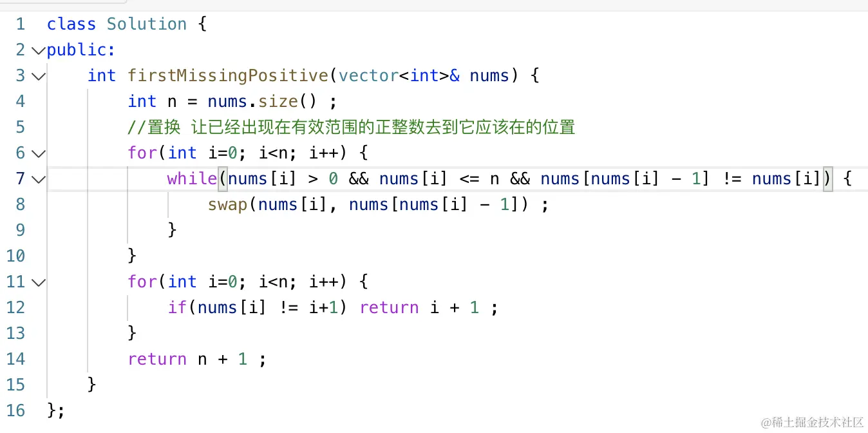Screen dimensions: 868x433
Task: Collapse the first for loop on line 6
Action: click(38, 153)
